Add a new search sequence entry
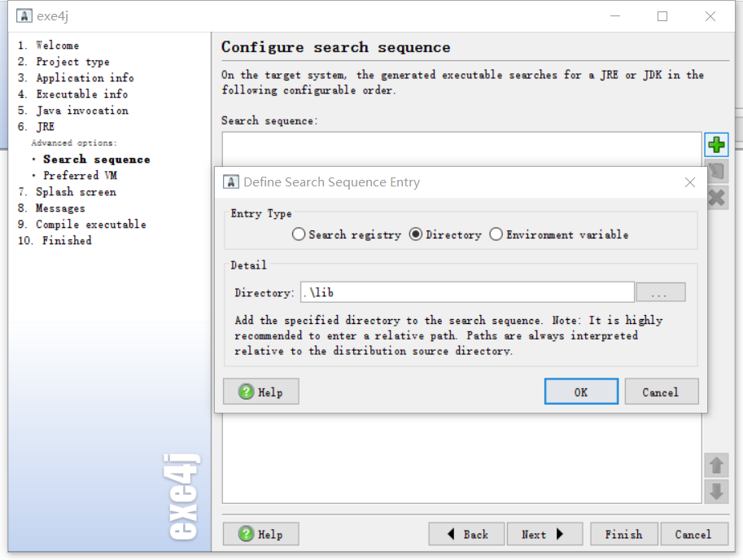Screen dimensions: 743x560 [716, 145]
